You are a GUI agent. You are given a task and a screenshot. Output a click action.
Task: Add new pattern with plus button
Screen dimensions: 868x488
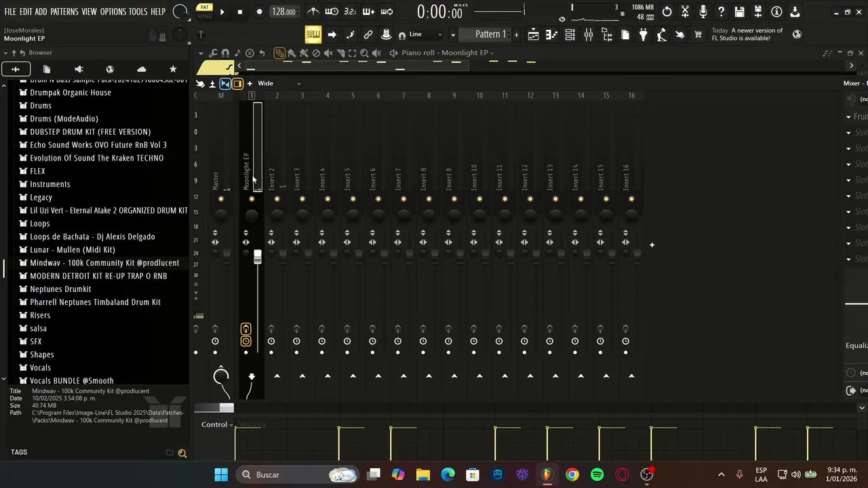(x=516, y=35)
